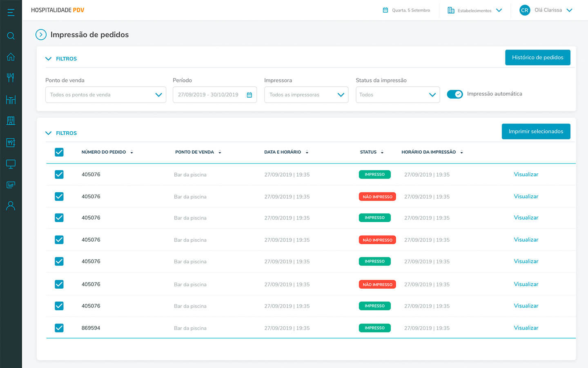Open the monitor screen icon in sidebar
Screen dimensions: 588x368
(x=11, y=164)
